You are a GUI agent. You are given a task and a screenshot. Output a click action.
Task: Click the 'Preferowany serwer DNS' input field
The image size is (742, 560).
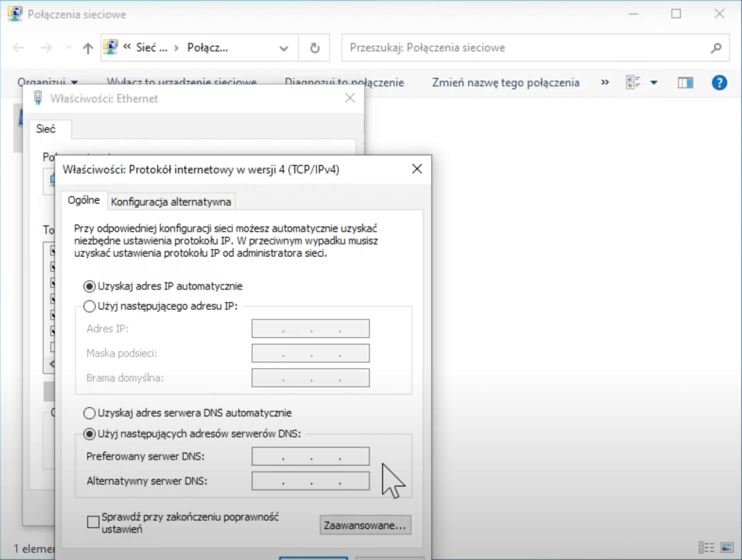[310, 456]
